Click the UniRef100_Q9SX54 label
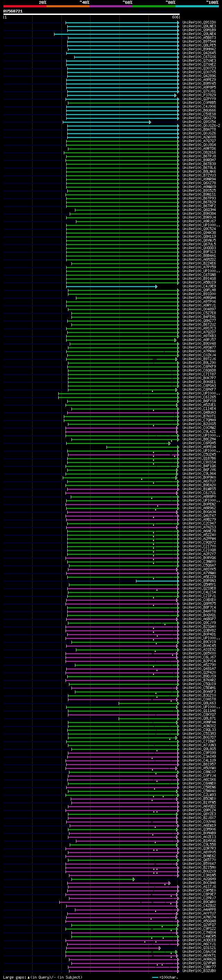The height and width of the screenshot is (980, 222). 199,122
